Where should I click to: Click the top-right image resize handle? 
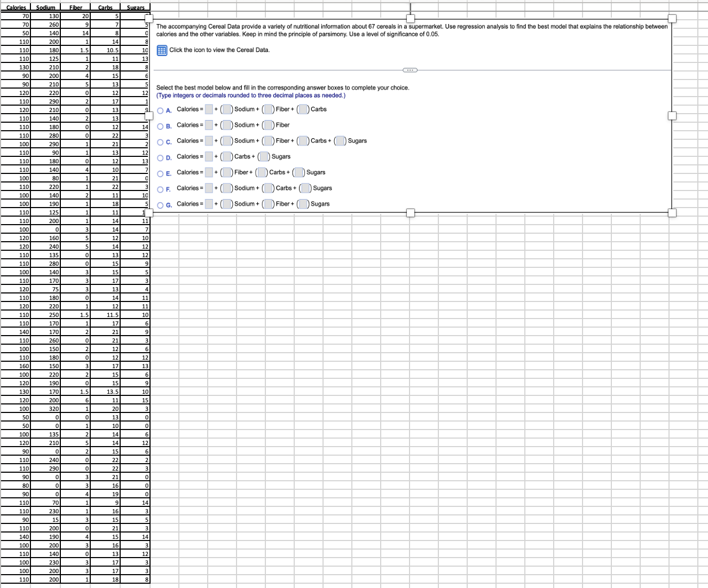coord(672,19)
